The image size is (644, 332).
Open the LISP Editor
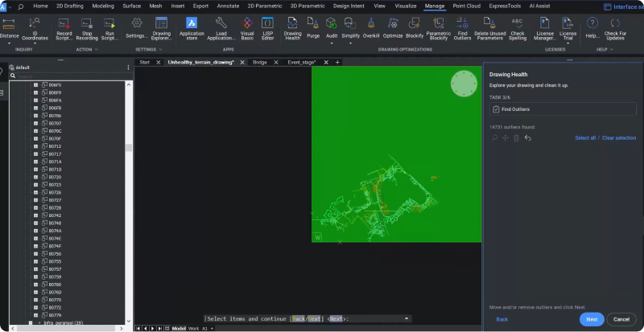(267, 23)
